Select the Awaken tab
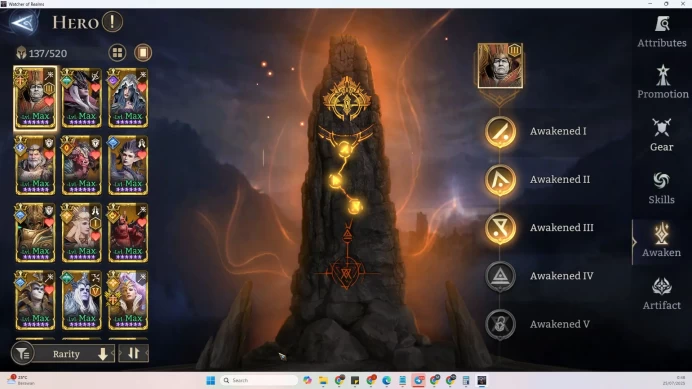The width and height of the screenshot is (692, 389). pyautogui.click(x=661, y=241)
